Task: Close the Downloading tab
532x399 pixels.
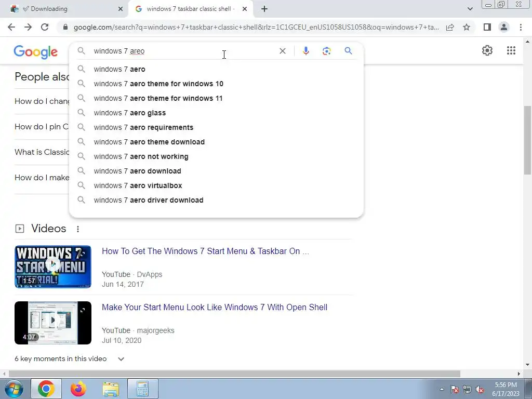Action: (121, 9)
